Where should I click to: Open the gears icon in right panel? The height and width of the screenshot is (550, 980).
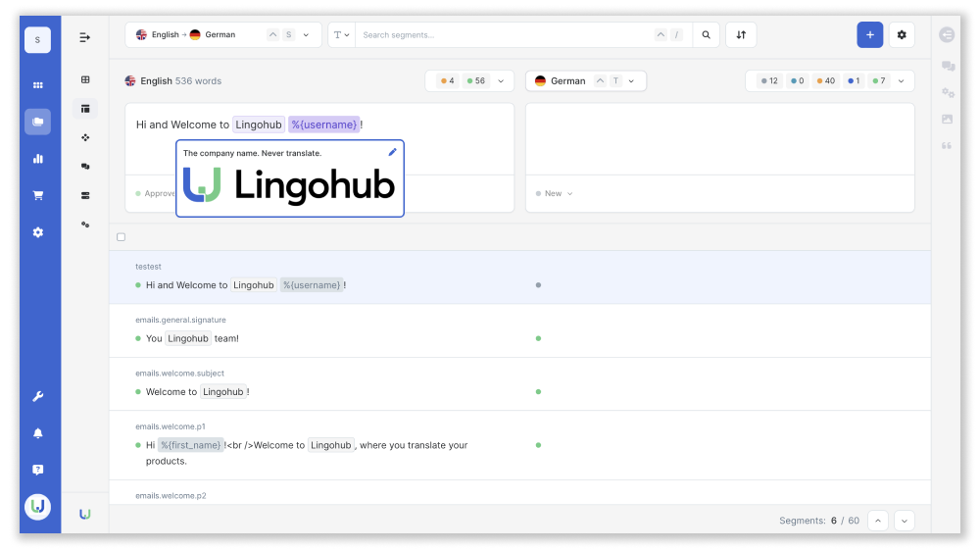[948, 92]
